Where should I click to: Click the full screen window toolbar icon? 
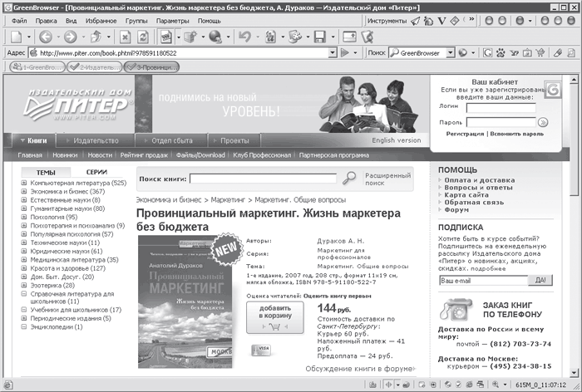point(349,37)
